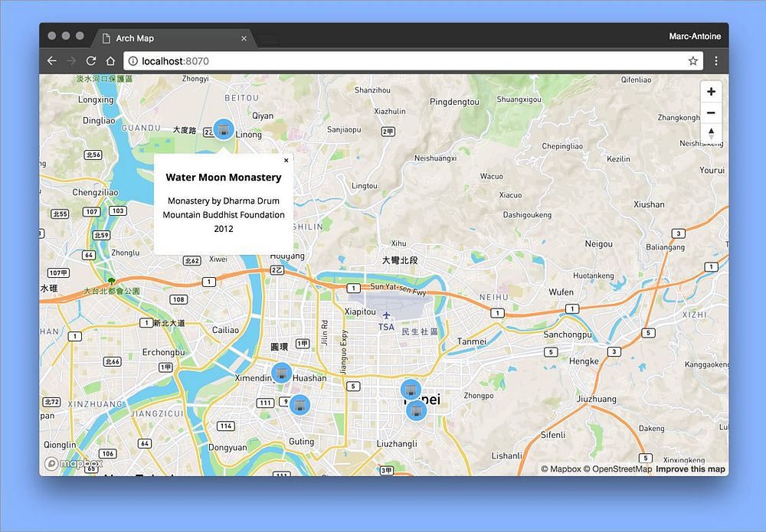Screen dimensions: 766x532
Task: Reset map bearing with compass button
Action: (711, 133)
